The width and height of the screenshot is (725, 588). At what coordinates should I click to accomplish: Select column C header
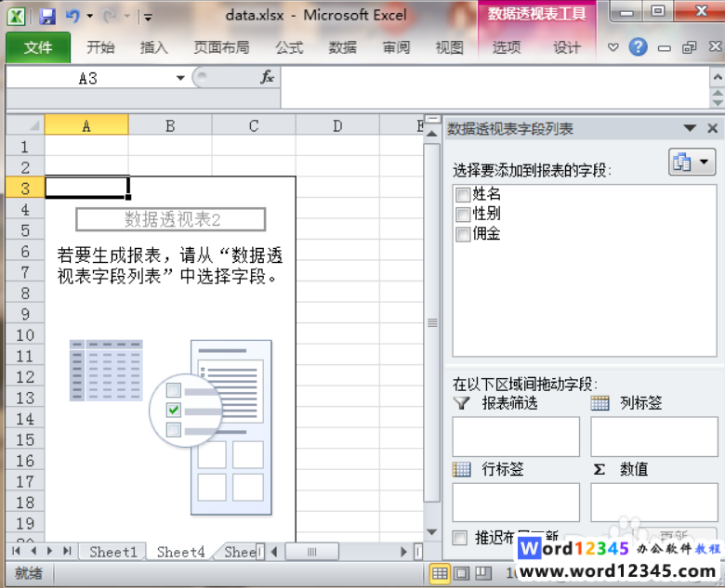point(254,125)
